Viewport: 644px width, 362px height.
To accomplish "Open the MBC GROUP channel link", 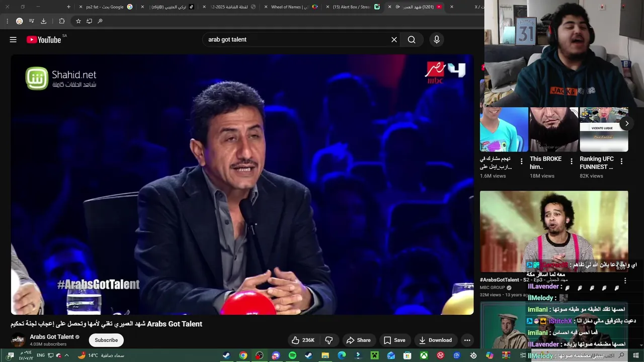I will 492,288.
